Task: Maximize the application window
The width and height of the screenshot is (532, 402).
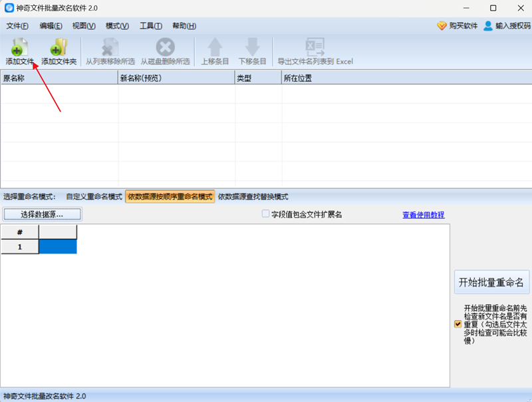Action: click(493, 8)
